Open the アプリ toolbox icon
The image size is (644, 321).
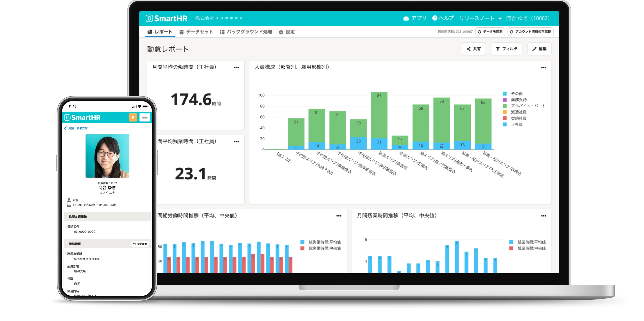(x=406, y=18)
